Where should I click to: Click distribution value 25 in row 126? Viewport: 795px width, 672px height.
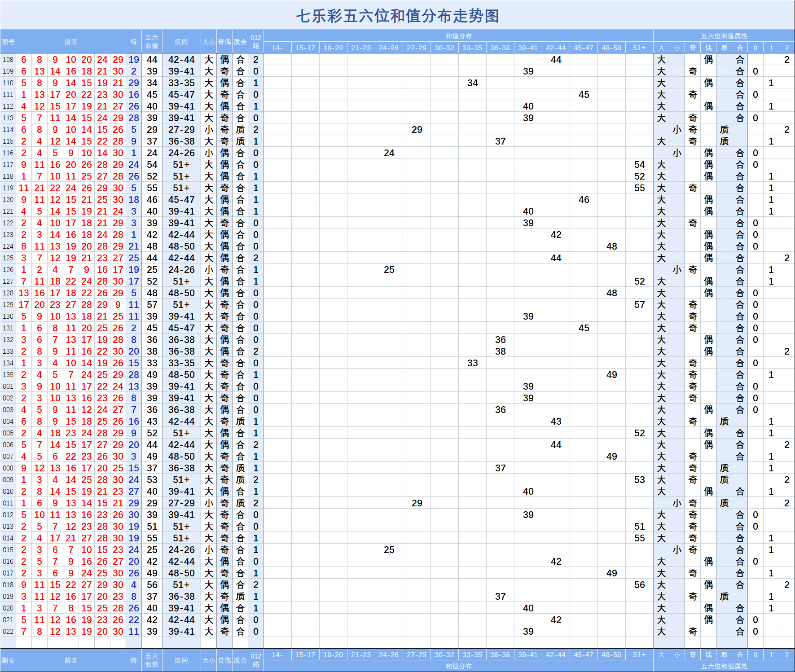[x=389, y=270]
